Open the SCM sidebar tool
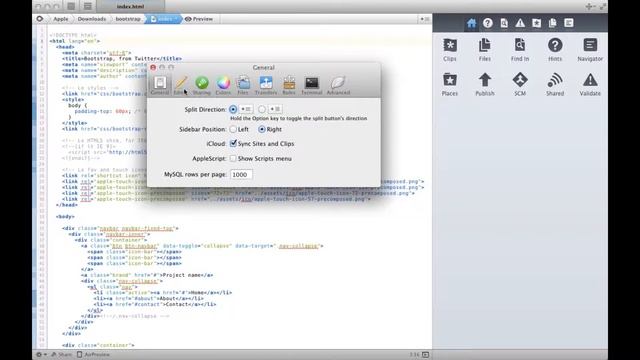The image size is (640, 360). click(520, 84)
